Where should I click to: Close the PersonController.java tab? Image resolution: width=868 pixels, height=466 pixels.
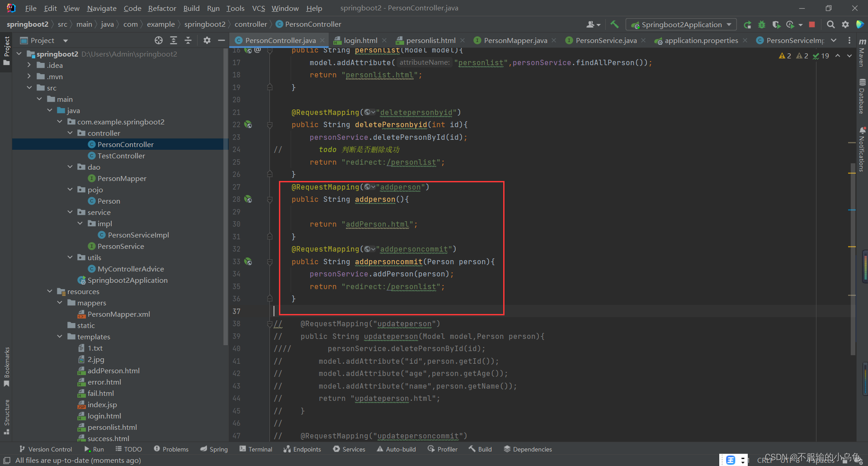pos(322,40)
